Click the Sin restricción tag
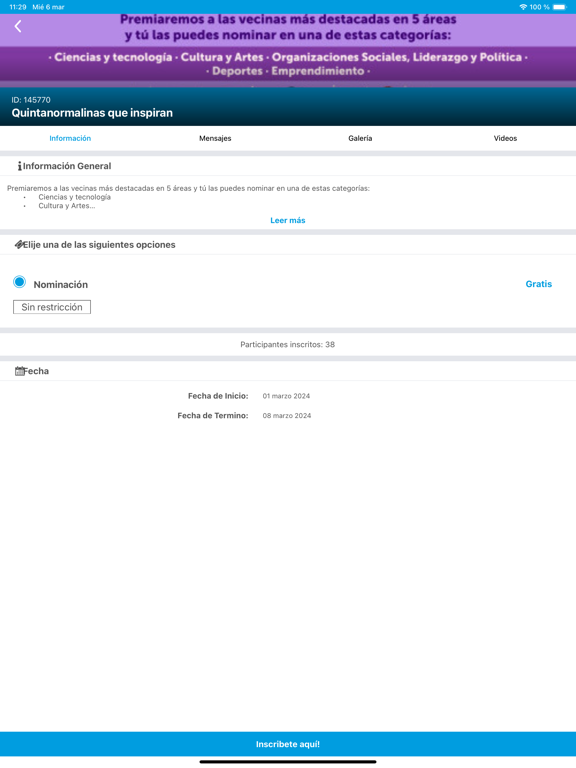The height and width of the screenshot is (768, 576). 52,307
